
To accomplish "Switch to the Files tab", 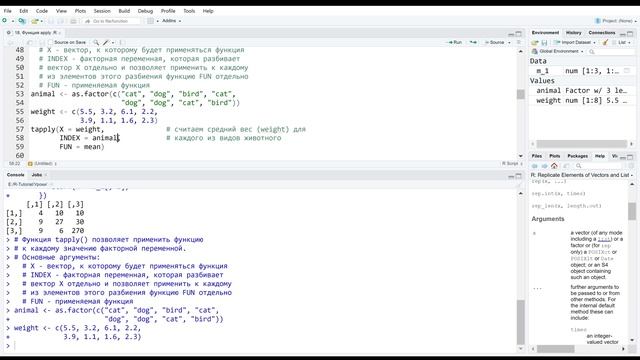I will tap(537, 156).
